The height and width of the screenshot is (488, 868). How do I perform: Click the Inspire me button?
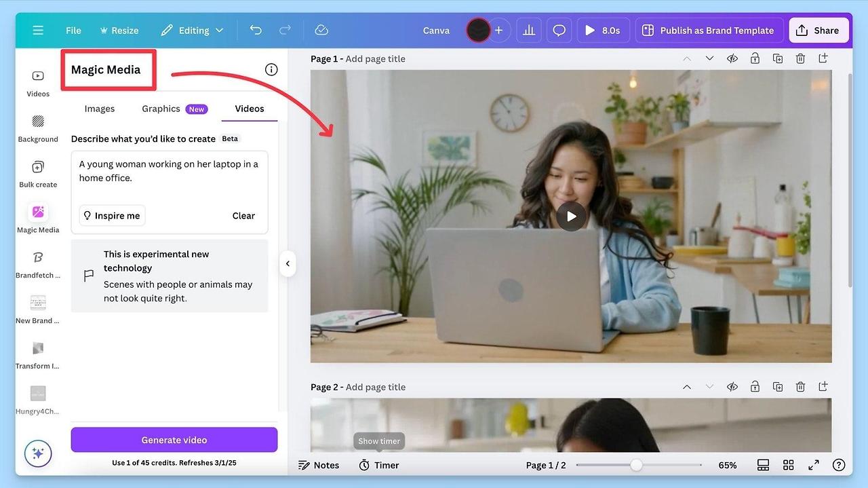pos(112,216)
